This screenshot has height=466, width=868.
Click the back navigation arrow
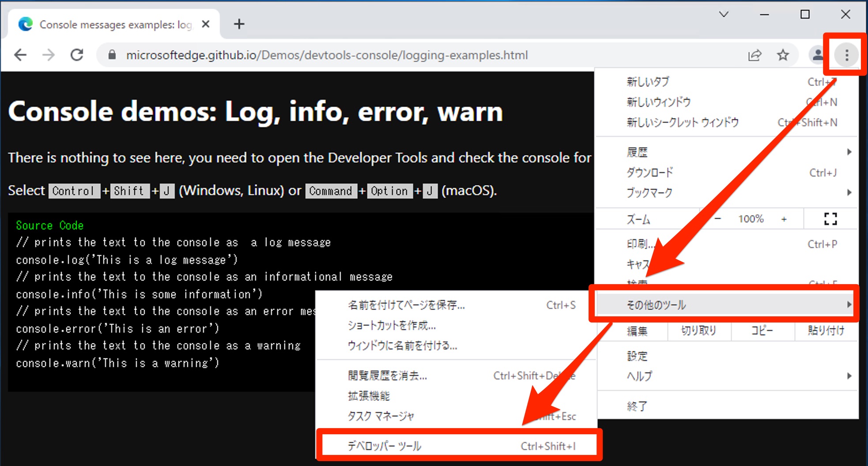coord(20,55)
